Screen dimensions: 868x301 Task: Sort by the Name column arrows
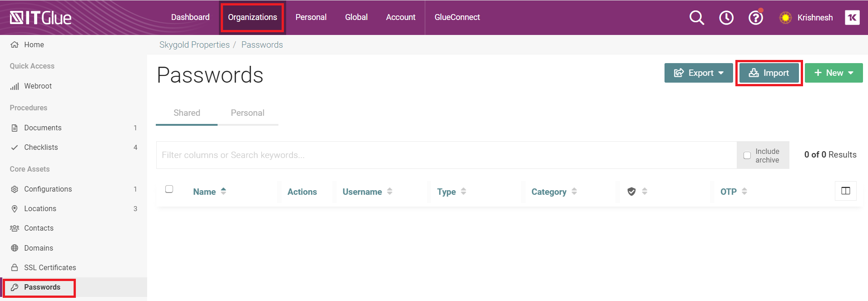[223, 191]
